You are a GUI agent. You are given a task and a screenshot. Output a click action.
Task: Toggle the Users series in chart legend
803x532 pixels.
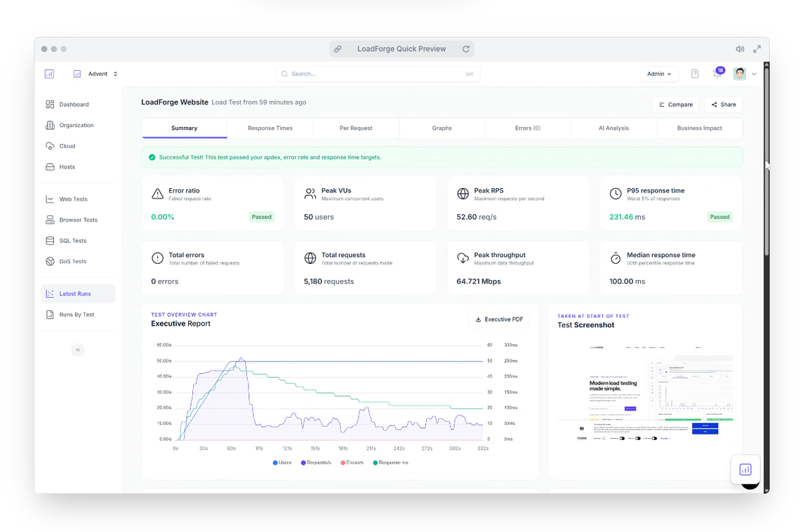pyautogui.click(x=282, y=463)
